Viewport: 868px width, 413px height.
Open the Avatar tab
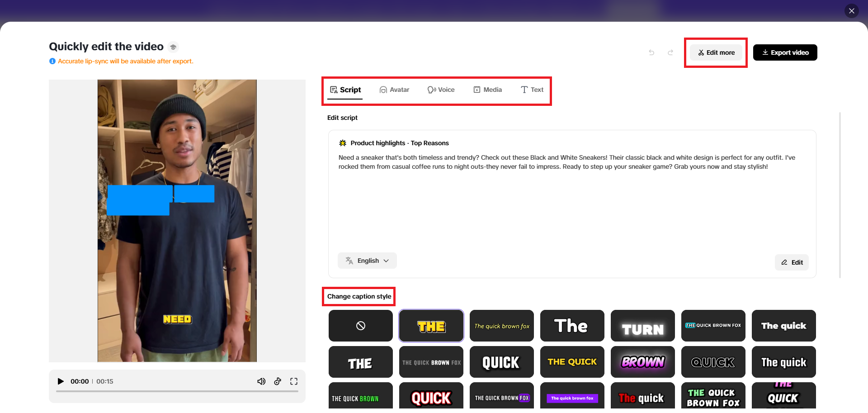click(394, 90)
